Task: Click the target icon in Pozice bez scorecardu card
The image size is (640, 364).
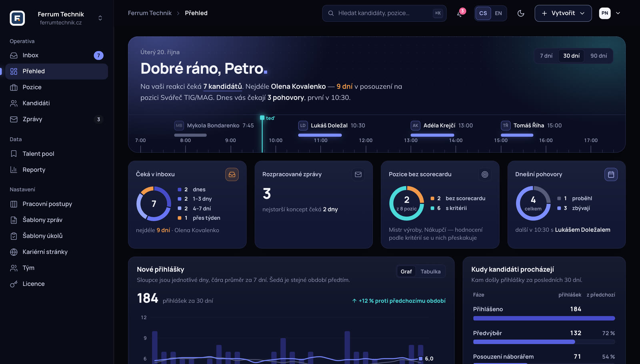Action: [x=485, y=174]
